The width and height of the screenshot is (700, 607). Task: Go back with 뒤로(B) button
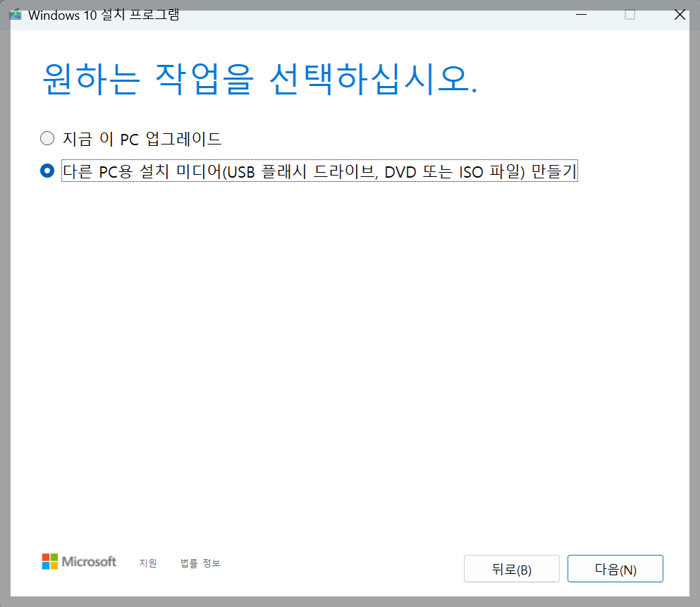tap(512, 569)
